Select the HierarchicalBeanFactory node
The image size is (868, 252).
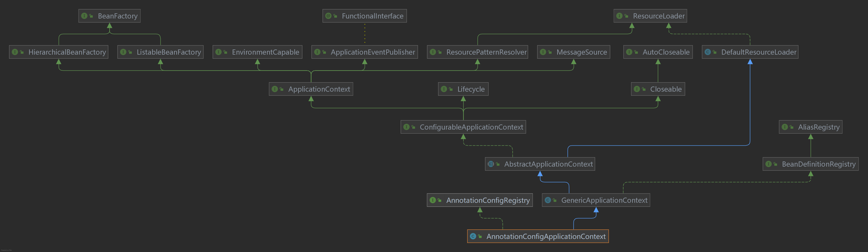[x=59, y=52]
